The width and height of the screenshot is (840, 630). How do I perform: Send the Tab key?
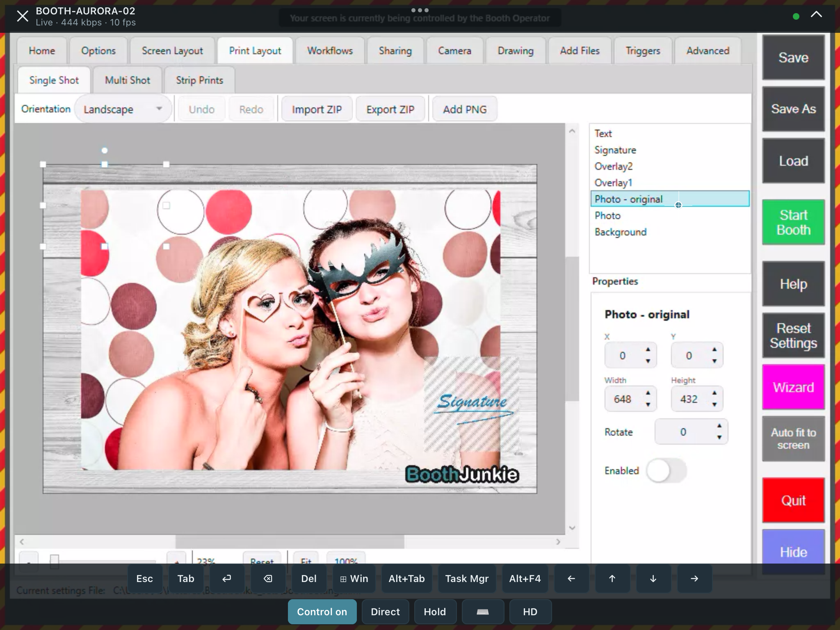click(186, 578)
